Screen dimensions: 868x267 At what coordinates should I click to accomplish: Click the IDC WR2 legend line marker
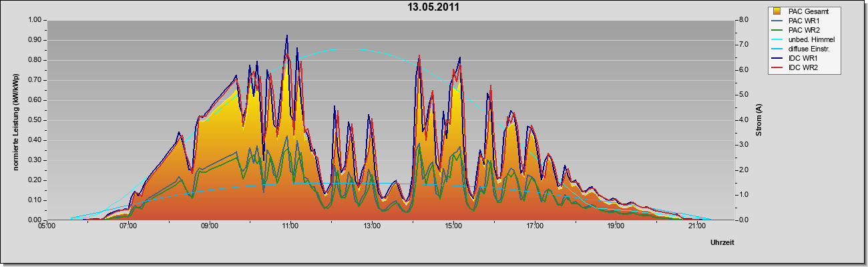click(778, 67)
